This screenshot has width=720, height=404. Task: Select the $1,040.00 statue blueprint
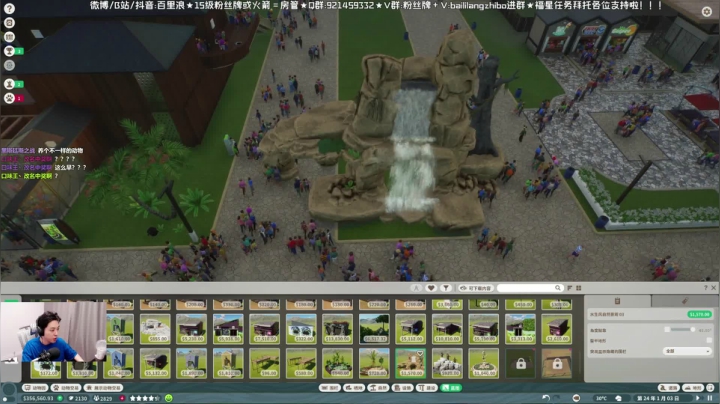coord(484,363)
